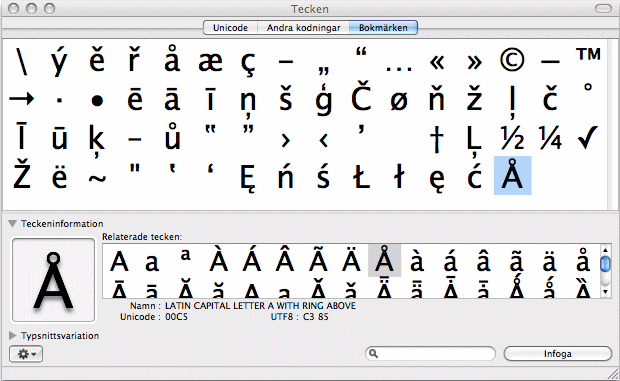The width and height of the screenshot is (620, 381).
Task: Click the toolbar toggle pill in title bar
Action: tap(603, 8)
